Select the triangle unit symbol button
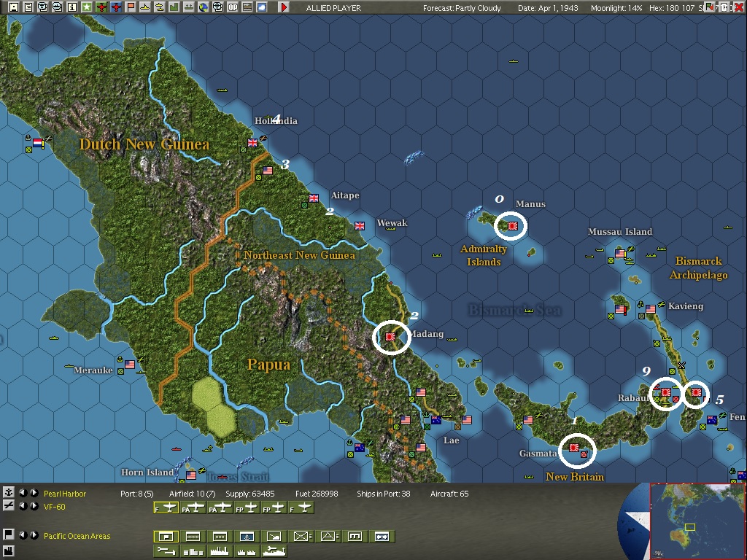The image size is (747, 560). click(328, 537)
